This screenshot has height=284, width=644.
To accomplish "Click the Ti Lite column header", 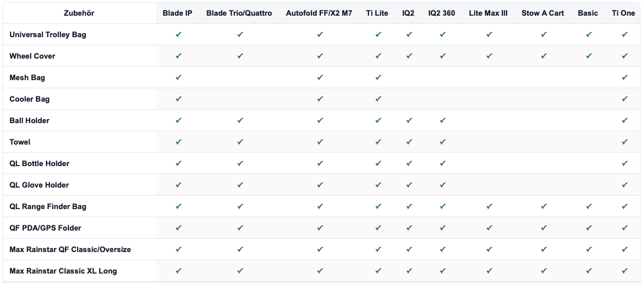I will tap(377, 13).
